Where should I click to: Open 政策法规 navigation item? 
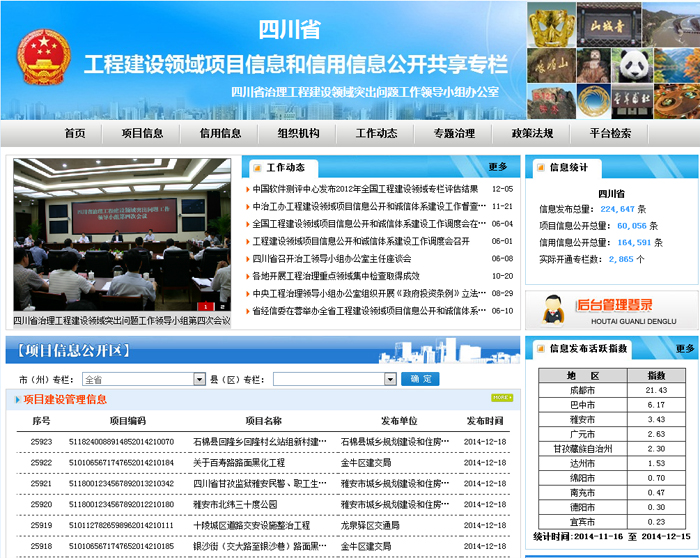tap(532, 133)
